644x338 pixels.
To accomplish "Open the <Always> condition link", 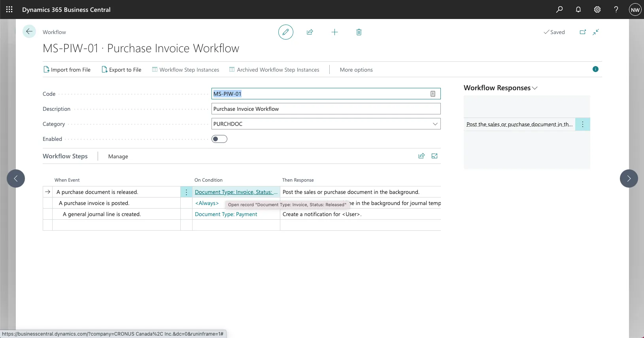I will 207,203.
